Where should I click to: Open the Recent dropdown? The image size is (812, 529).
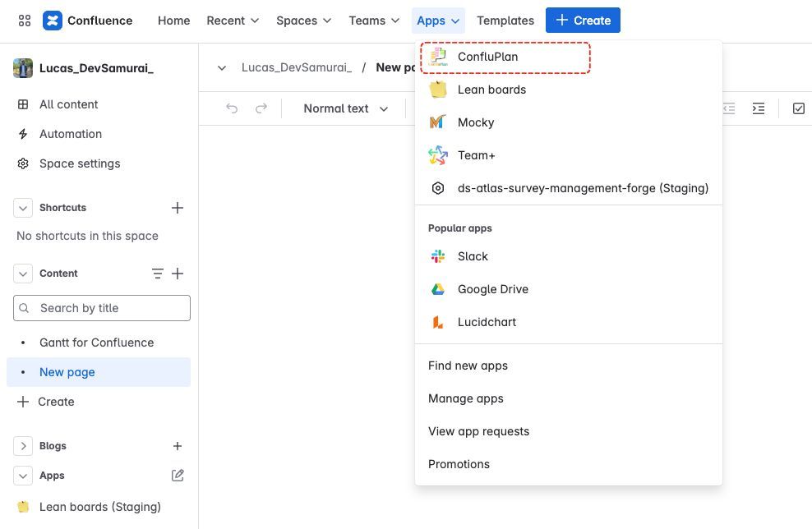tap(233, 21)
